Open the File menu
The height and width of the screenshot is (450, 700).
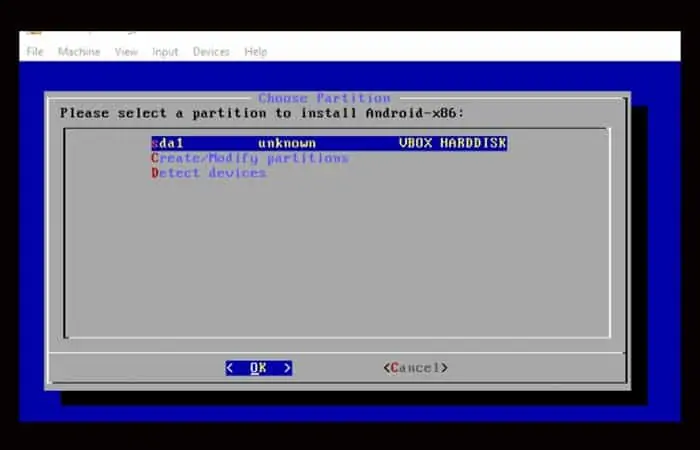[x=35, y=52]
